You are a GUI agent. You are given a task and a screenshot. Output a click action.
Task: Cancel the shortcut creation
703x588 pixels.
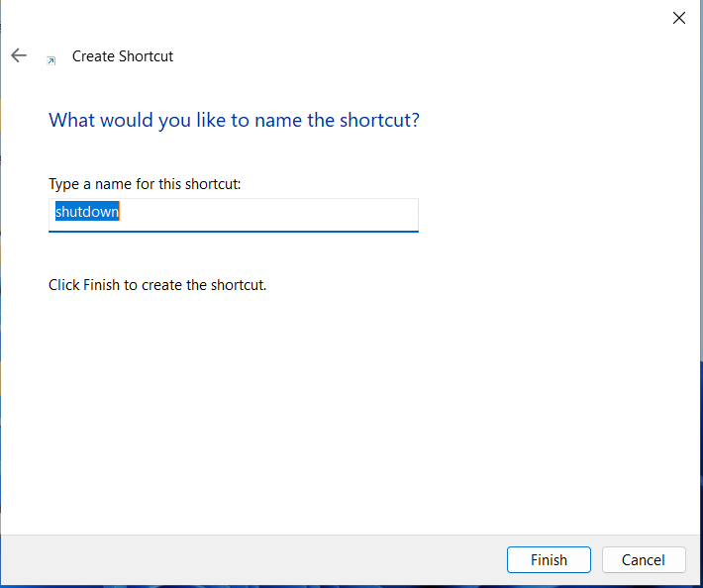click(x=643, y=560)
